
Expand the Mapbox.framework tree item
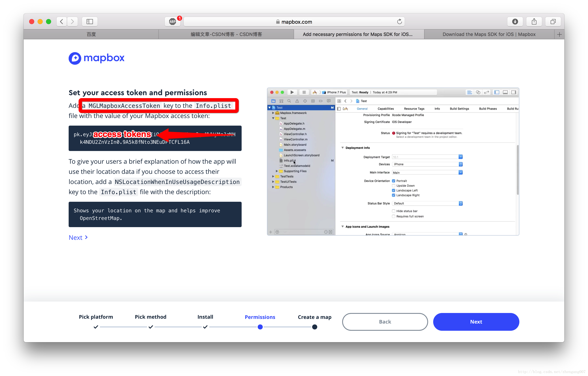[273, 113]
